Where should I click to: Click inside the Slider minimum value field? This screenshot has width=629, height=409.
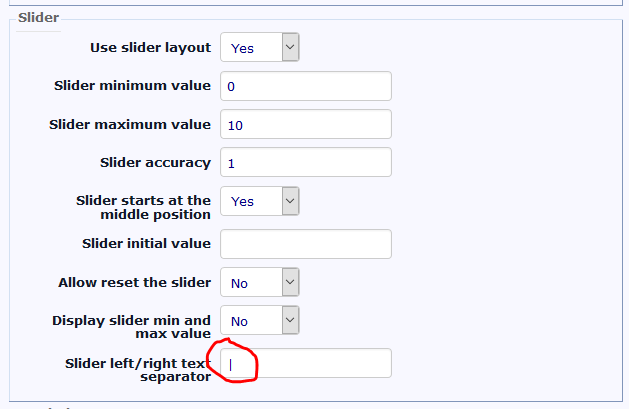pyautogui.click(x=305, y=86)
